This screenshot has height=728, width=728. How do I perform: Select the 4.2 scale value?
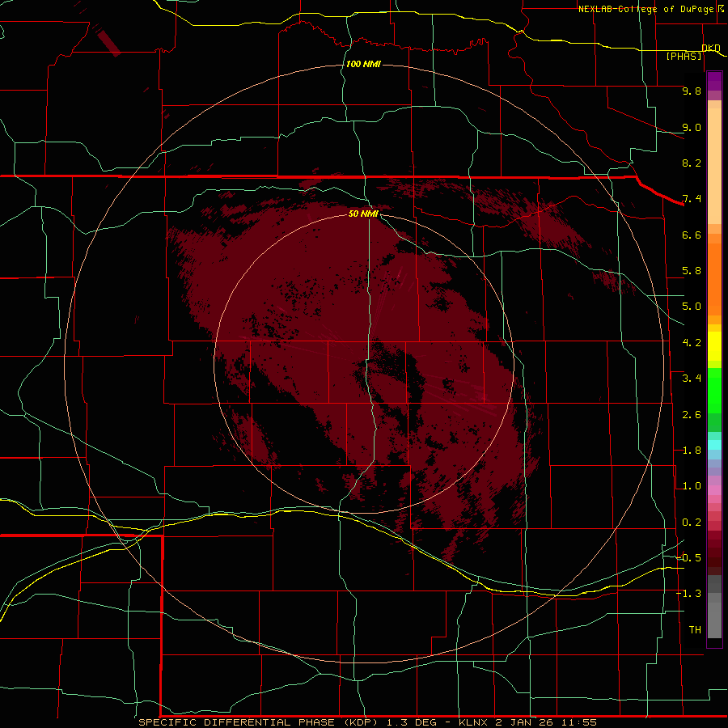pos(692,343)
